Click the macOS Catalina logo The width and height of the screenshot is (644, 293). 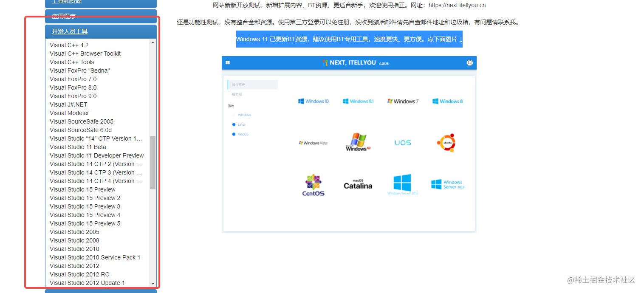[358, 184]
